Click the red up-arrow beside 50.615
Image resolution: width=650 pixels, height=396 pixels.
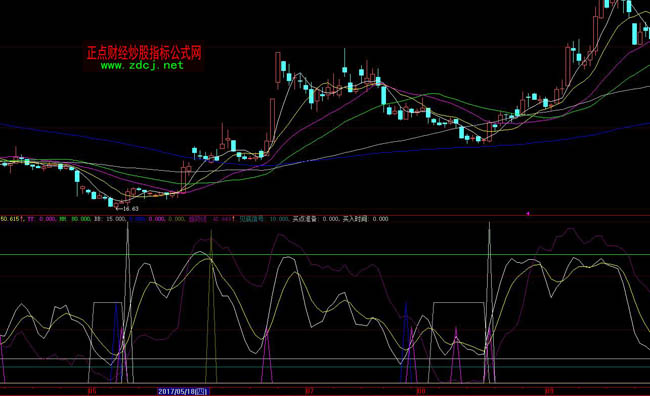pos(22,219)
